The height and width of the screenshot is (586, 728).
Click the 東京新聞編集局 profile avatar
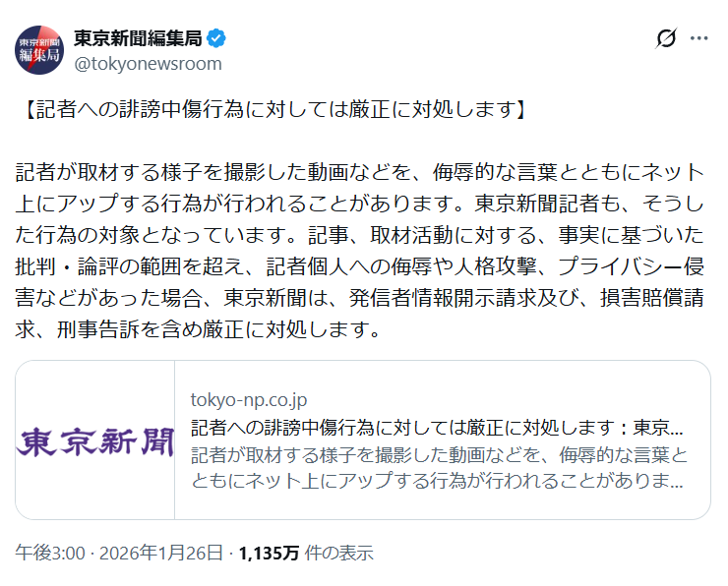pos(39,50)
